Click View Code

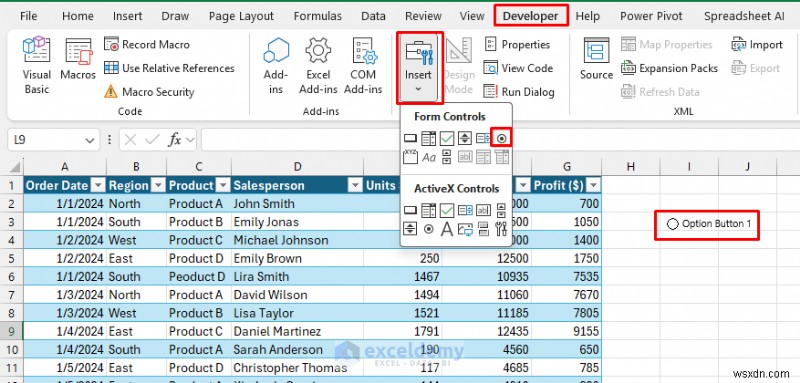pos(518,68)
